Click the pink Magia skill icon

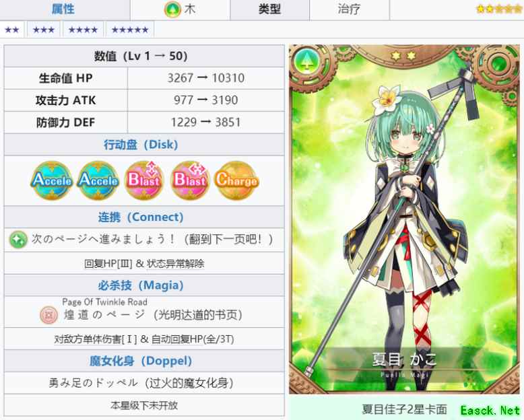tap(48, 315)
